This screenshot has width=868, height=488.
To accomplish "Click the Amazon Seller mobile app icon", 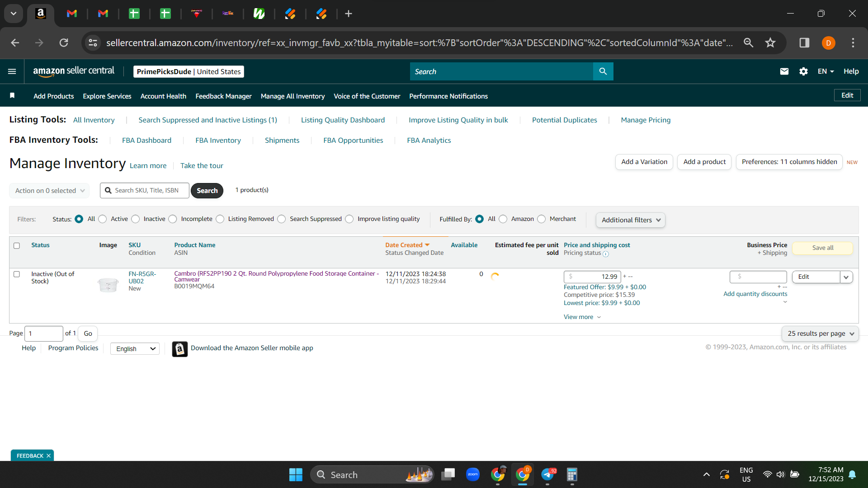I will tap(179, 349).
